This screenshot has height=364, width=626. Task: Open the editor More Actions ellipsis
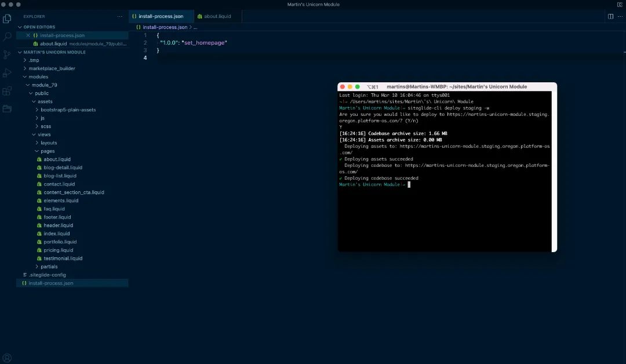[619, 16]
